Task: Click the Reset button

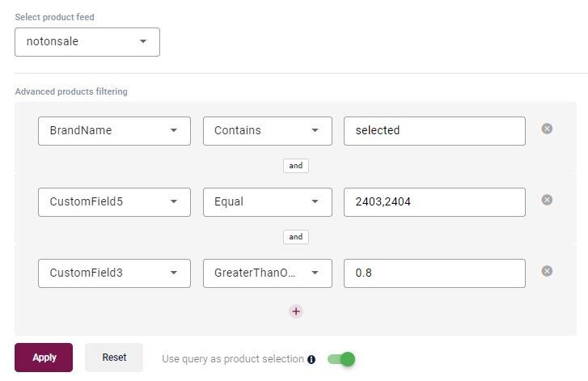Action: pos(114,358)
